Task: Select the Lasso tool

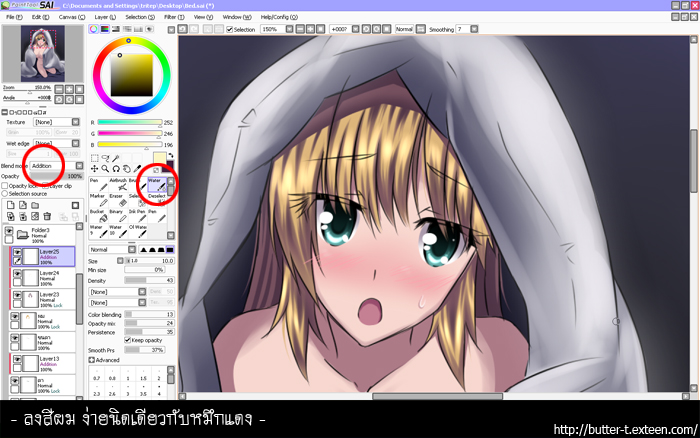Action: [105, 159]
